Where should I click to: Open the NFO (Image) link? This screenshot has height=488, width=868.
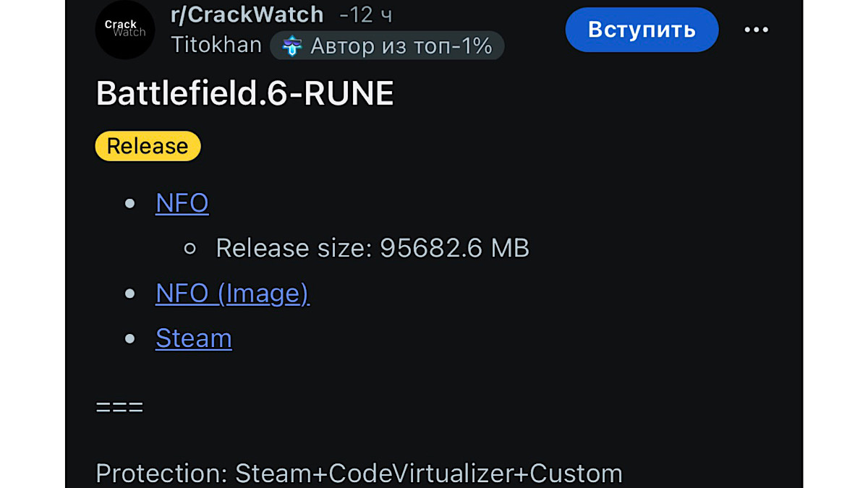click(x=233, y=294)
